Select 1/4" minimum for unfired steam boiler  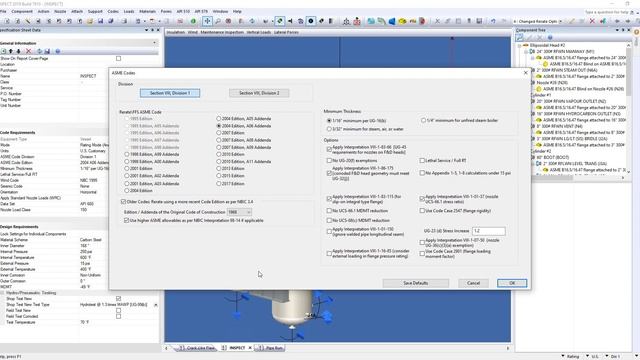coord(423,120)
